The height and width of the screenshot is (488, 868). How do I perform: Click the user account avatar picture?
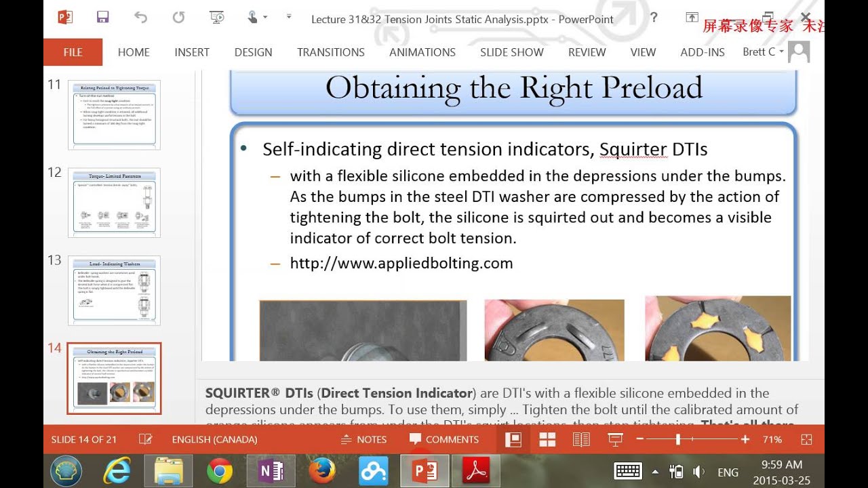[x=799, y=52]
